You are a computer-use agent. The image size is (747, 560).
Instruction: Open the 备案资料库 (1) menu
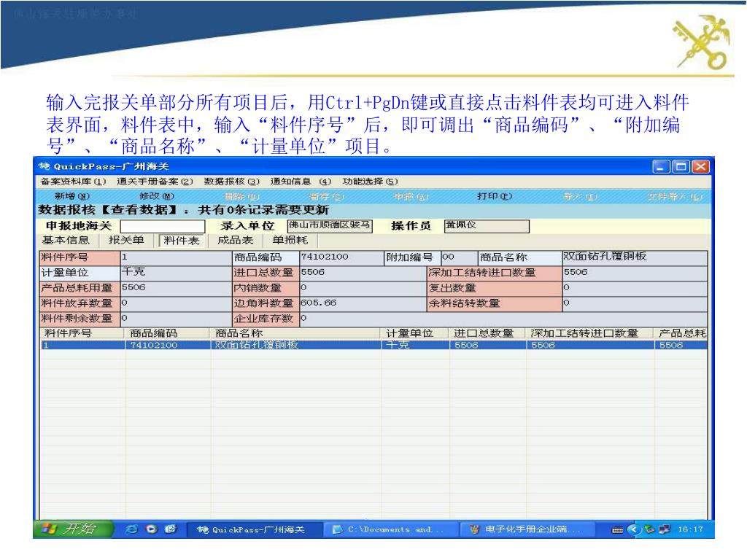[73, 182]
